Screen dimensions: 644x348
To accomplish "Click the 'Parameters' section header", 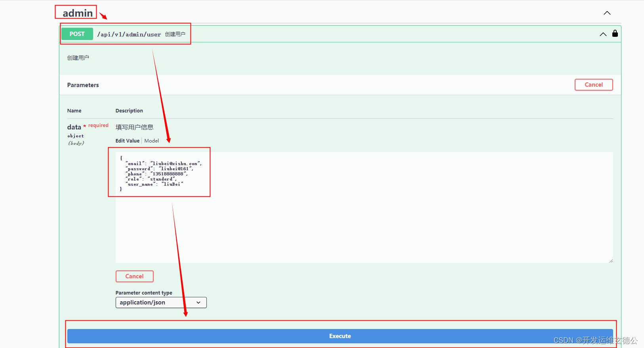I will [83, 85].
